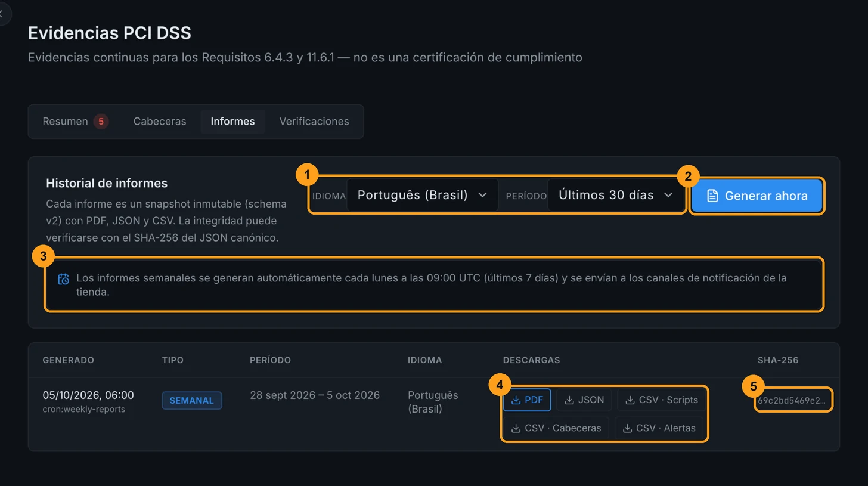Click the Português (Brasil) cell in the table row
This screenshot has height=486, width=868.
coord(433,402)
